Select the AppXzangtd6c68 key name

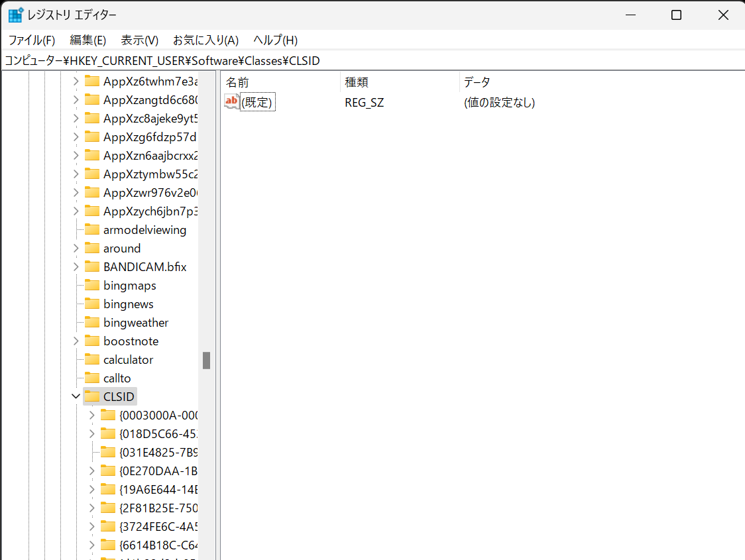pyautogui.click(x=150, y=100)
